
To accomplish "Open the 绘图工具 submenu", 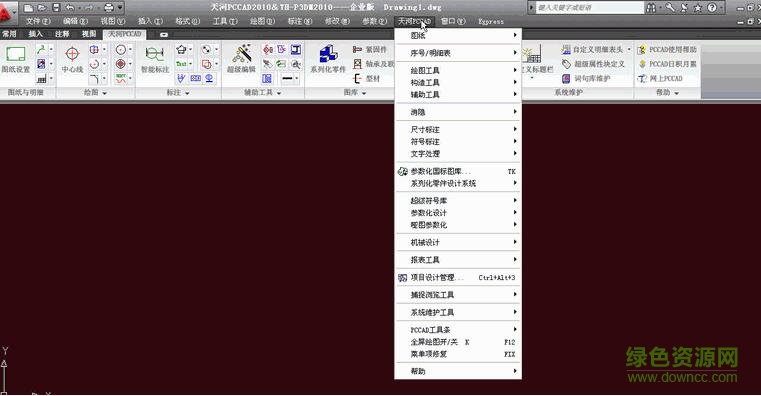I will pos(458,70).
